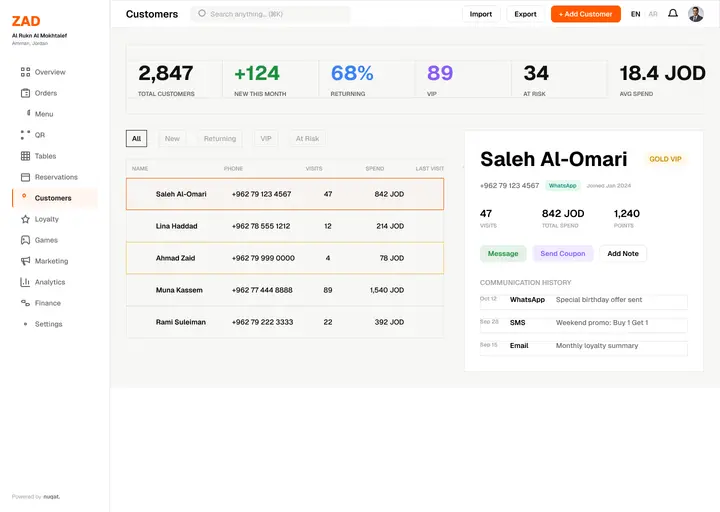
Task: Click the Orders clipboard icon
Action: [25, 93]
